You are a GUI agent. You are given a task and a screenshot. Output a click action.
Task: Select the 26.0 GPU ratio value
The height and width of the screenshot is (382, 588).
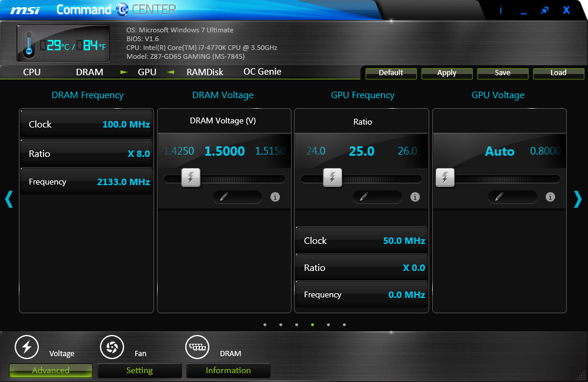pyautogui.click(x=407, y=151)
